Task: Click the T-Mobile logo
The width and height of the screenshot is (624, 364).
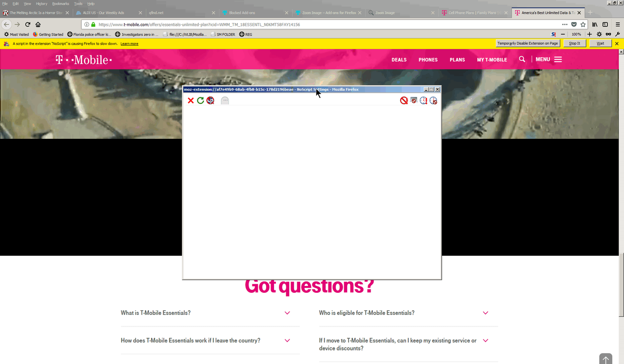Action: point(83,59)
